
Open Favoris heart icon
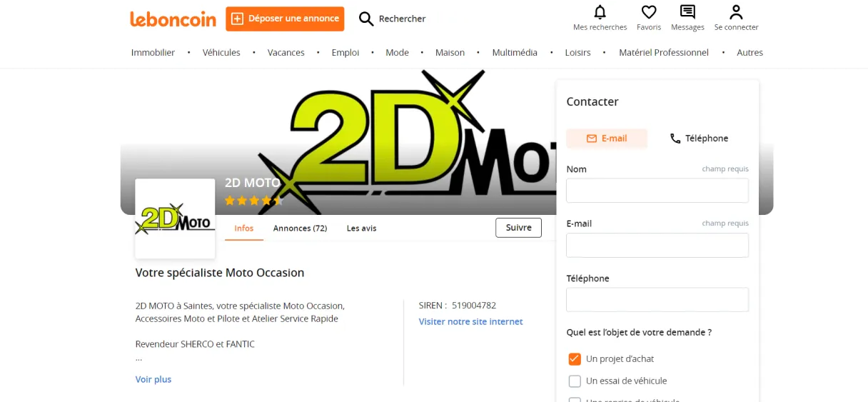pyautogui.click(x=649, y=12)
